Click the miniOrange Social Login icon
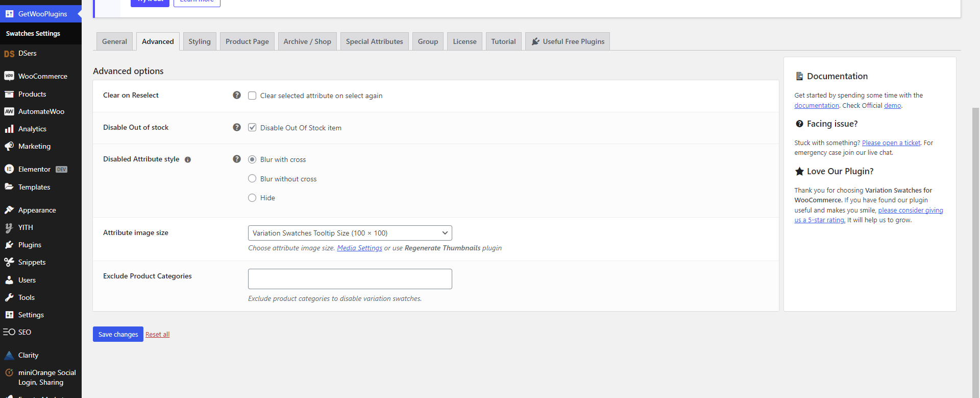Screen dimensions: 980x398 pos(9,372)
